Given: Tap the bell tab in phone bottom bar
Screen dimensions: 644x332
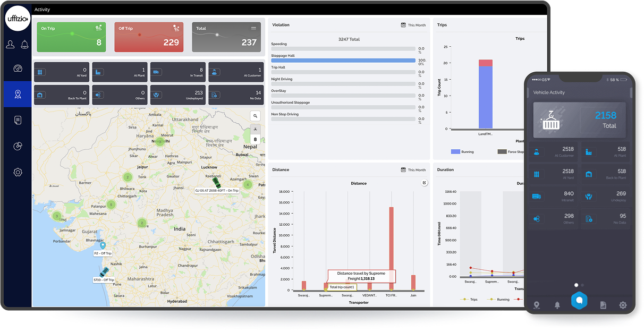Looking at the screenshot, I should (x=557, y=305).
